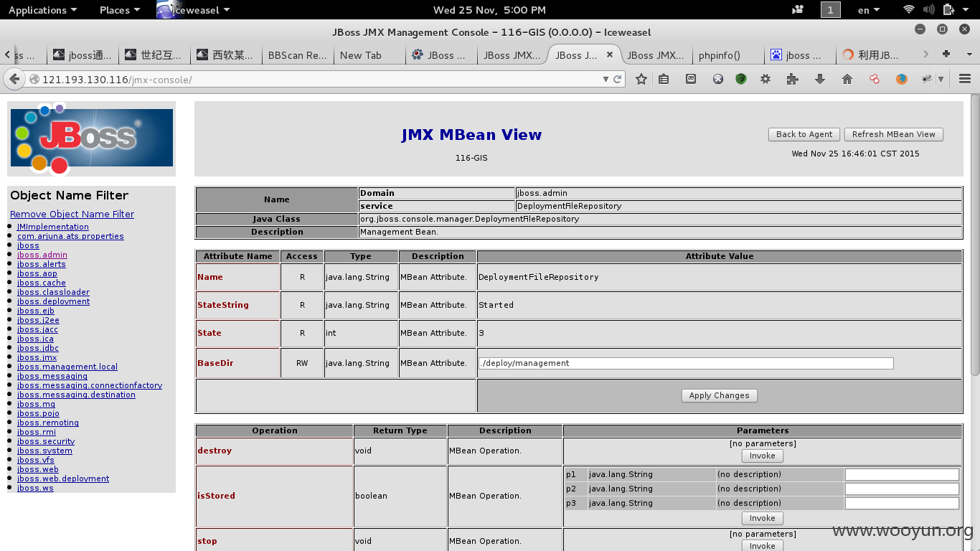Click the JBoss logo image

(x=92, y=138)
